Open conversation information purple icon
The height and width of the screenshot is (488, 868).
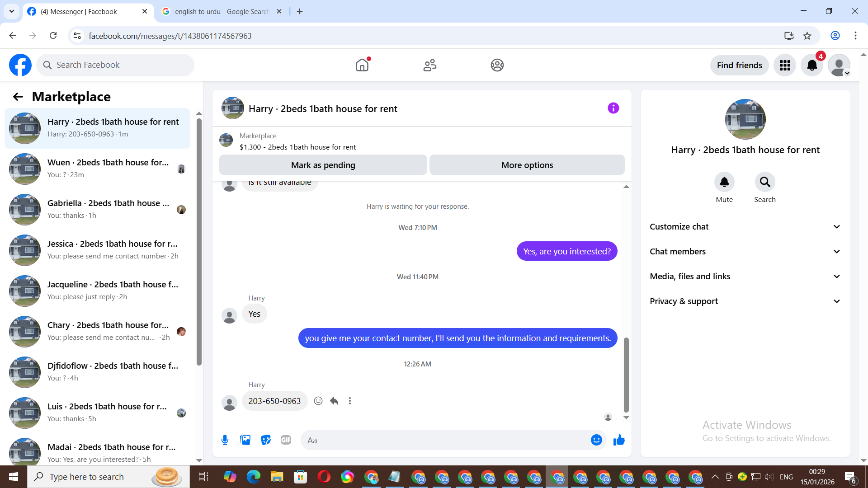(x=613, y=108)
